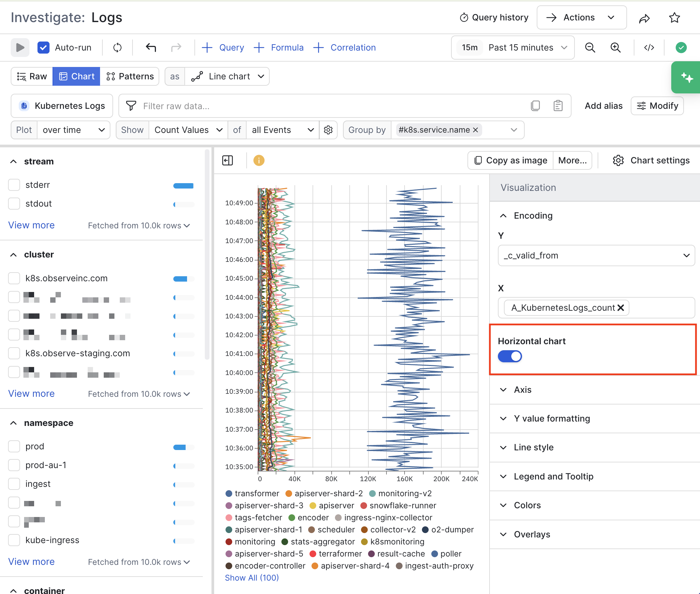This screenshot has height=594, width=700.
Task: Click the run query play button
Action: coord(20,48)
